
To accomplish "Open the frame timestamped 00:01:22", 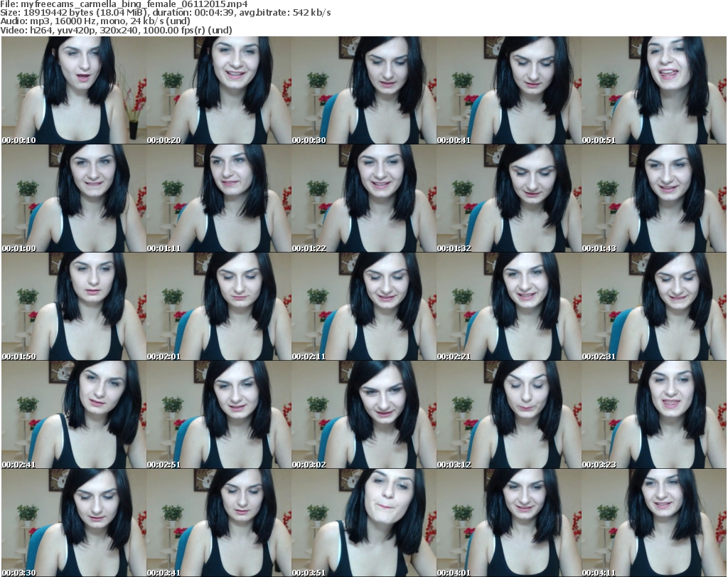I will (x=363, y=198).
